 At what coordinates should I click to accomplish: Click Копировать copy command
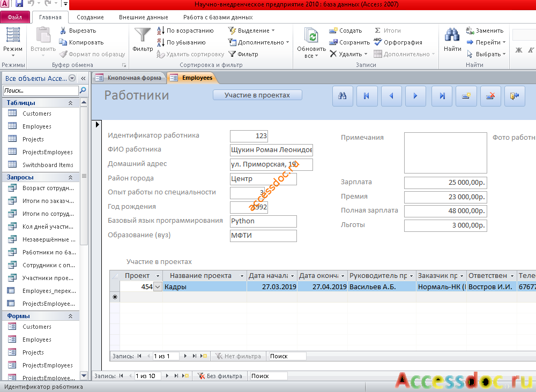click(81, 42)
